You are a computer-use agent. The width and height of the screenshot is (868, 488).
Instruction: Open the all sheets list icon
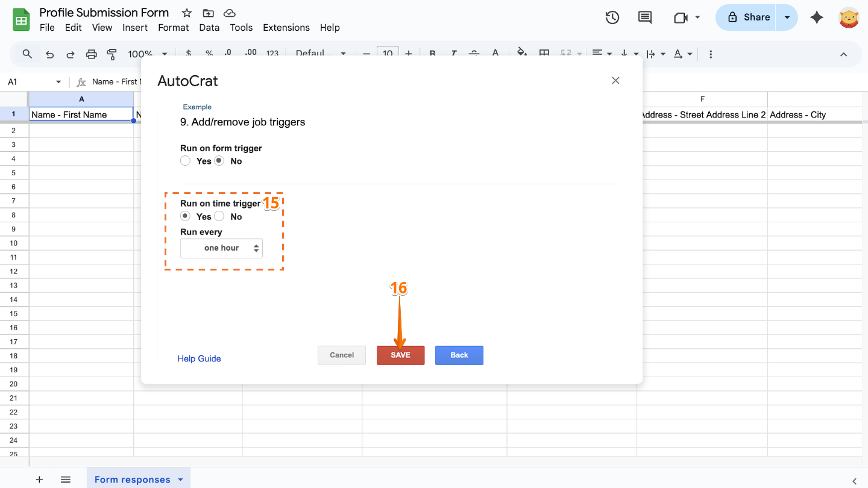pos(66,480)
